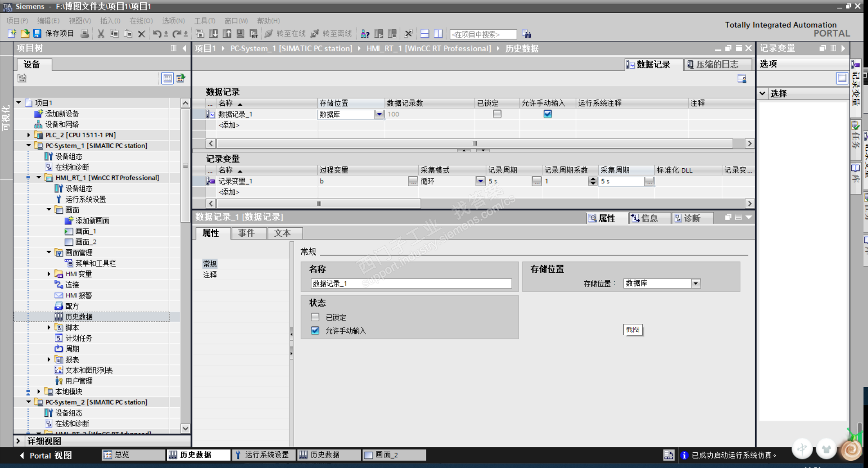
Task: Open the 存储位置 dropdown in properties panel
Action: (x=696, y=283)
